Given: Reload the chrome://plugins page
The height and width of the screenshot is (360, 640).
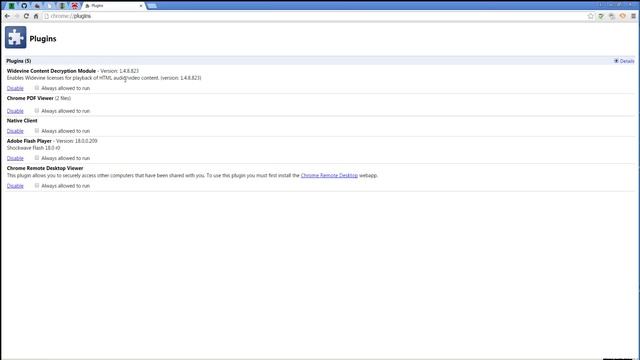Looking at the screenshot, I should coord(26,16).
